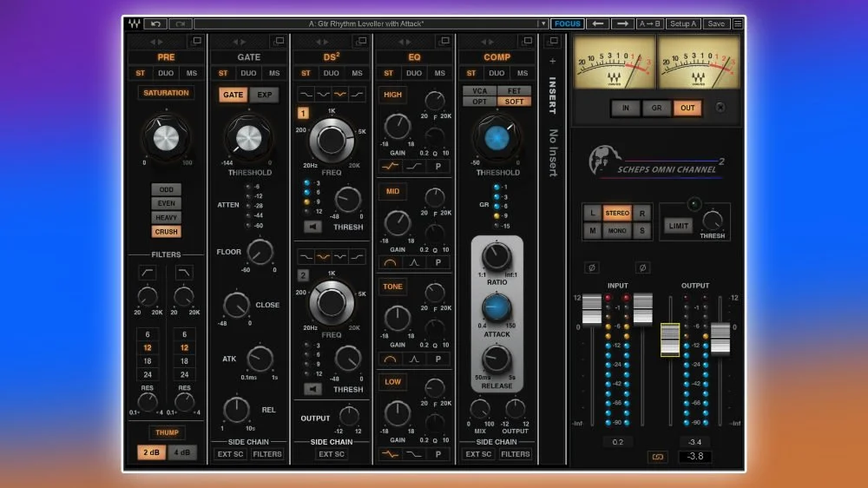Switch GATE module to DUO mode

(248, 73)
